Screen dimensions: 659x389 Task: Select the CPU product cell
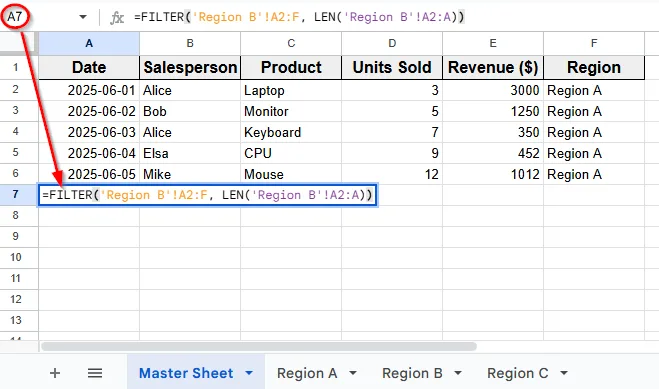[291, 153]
